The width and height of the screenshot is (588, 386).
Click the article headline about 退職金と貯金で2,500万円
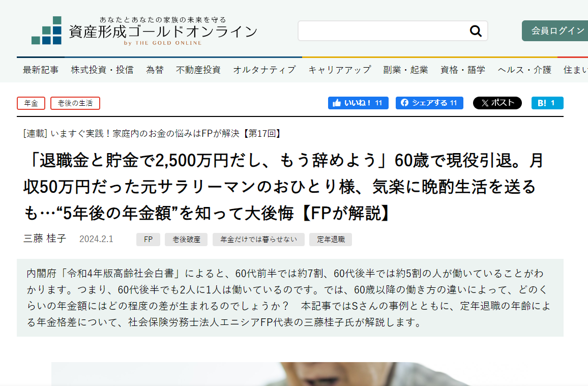(x=283, y=187)
